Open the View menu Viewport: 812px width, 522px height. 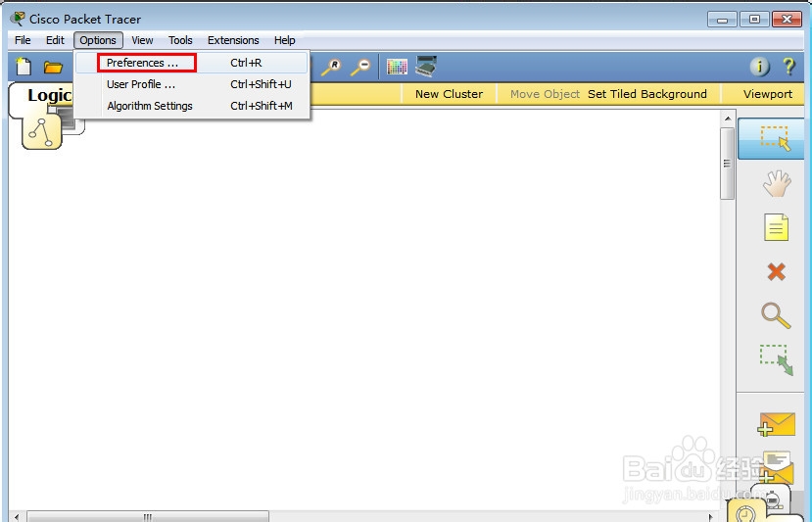pos(142,40)
